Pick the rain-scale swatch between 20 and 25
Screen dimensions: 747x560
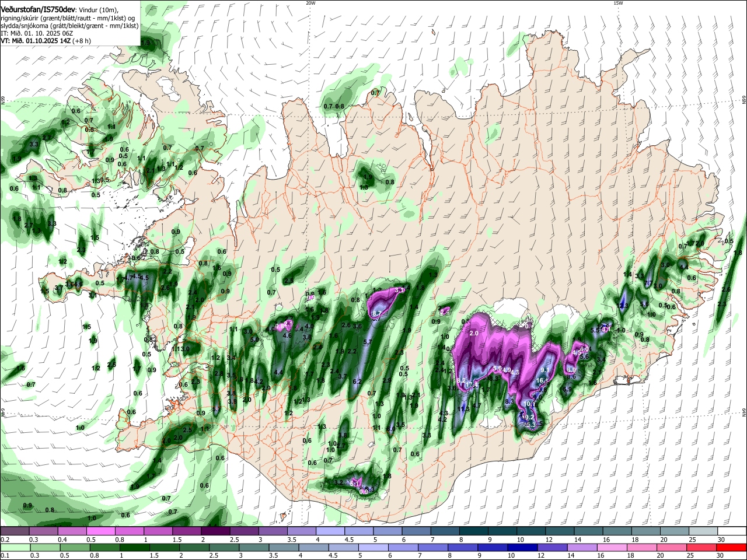coord(672,547)
